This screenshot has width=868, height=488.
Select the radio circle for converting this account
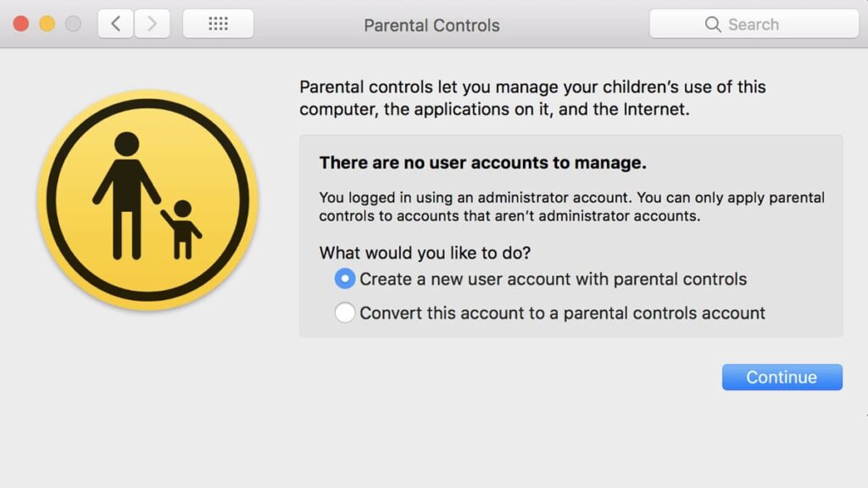pos(345,313)
